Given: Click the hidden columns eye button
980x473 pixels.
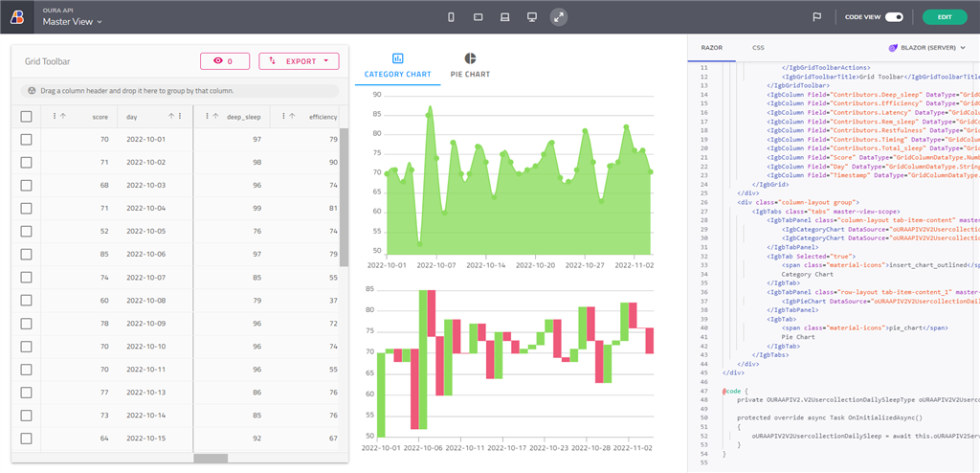Looking at the screenshot, I should point(224,61).
